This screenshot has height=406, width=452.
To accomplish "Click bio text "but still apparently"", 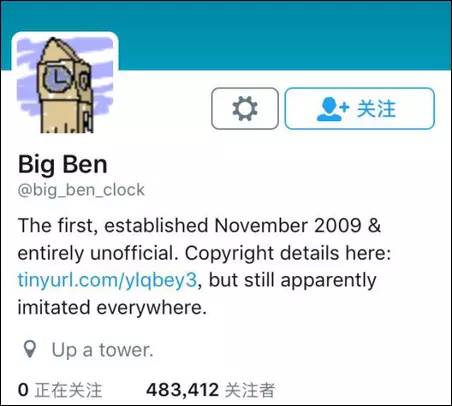I will (x=292, y=281).
